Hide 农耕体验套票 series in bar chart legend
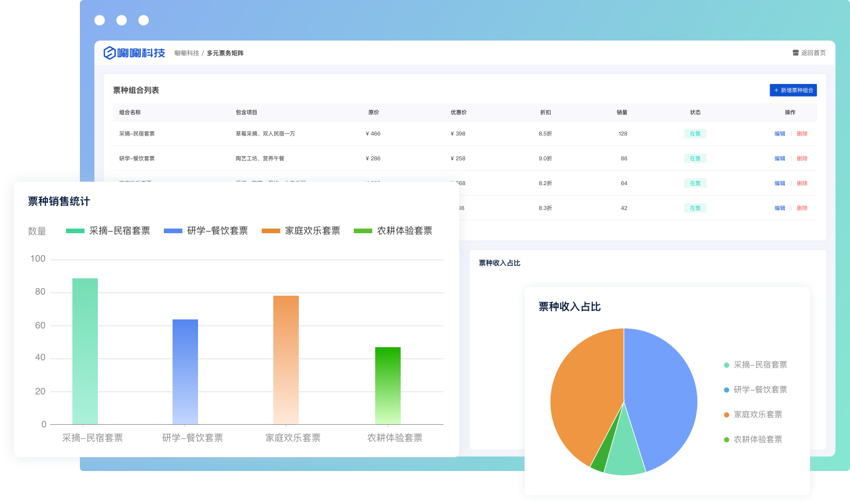This screenshot has width=850, height=504. [393, 231]
